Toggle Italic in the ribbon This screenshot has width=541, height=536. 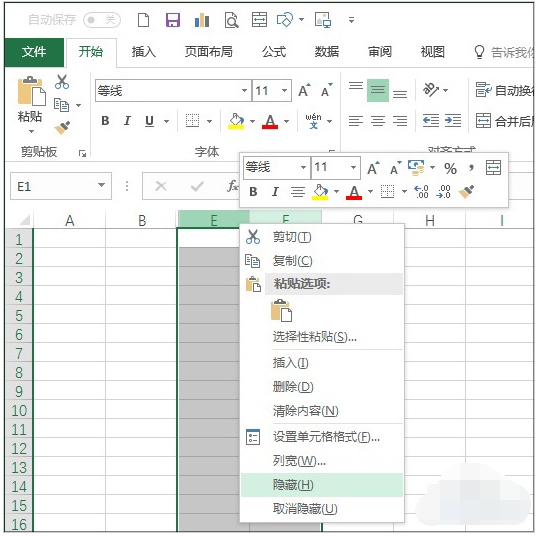click(127, 121)
